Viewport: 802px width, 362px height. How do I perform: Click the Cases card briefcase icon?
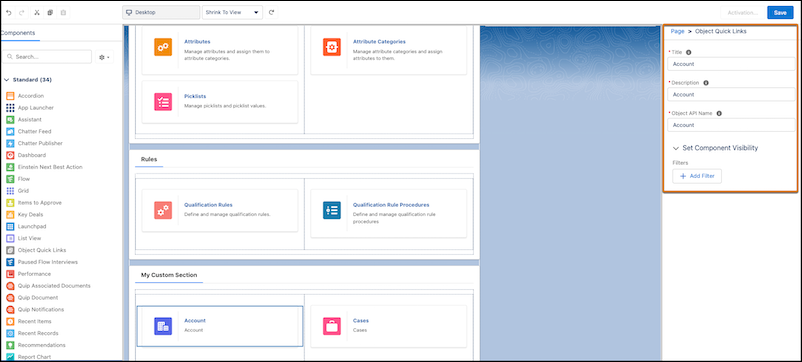pyautogui.click(x=332, y=326)
